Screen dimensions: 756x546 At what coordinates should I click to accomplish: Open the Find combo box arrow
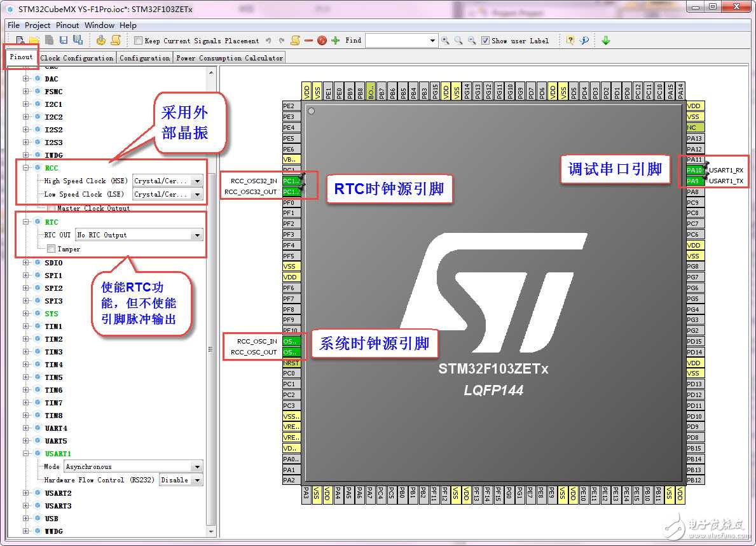pyautogui.click(x=432, y=41)
